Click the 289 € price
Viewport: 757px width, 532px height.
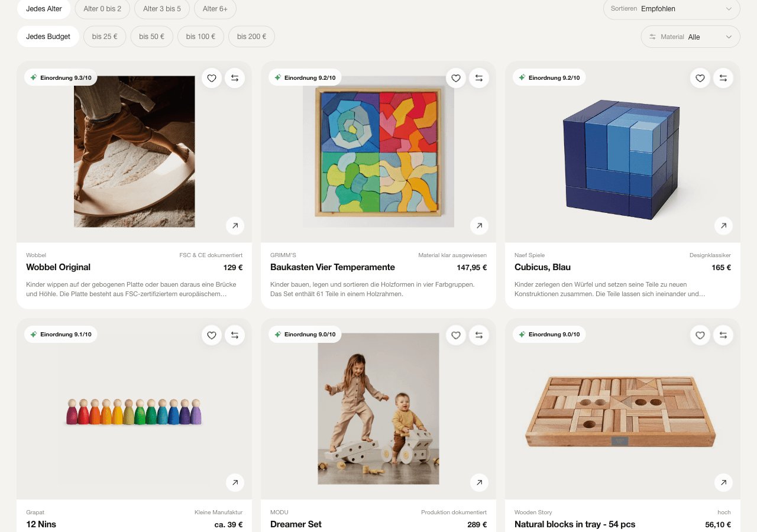pyautogui.click(x=477, y=524)
